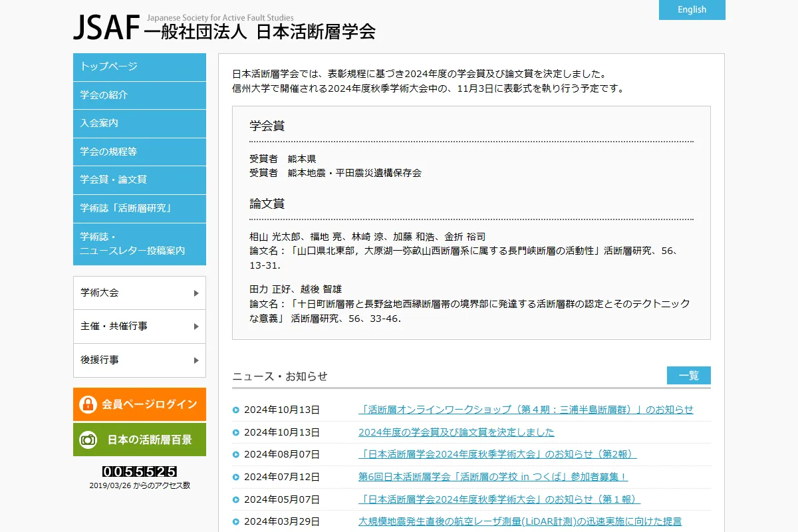
Task: Click bullet icon for first 2024年10月13日 news row
Action: [x=236, y=410]
